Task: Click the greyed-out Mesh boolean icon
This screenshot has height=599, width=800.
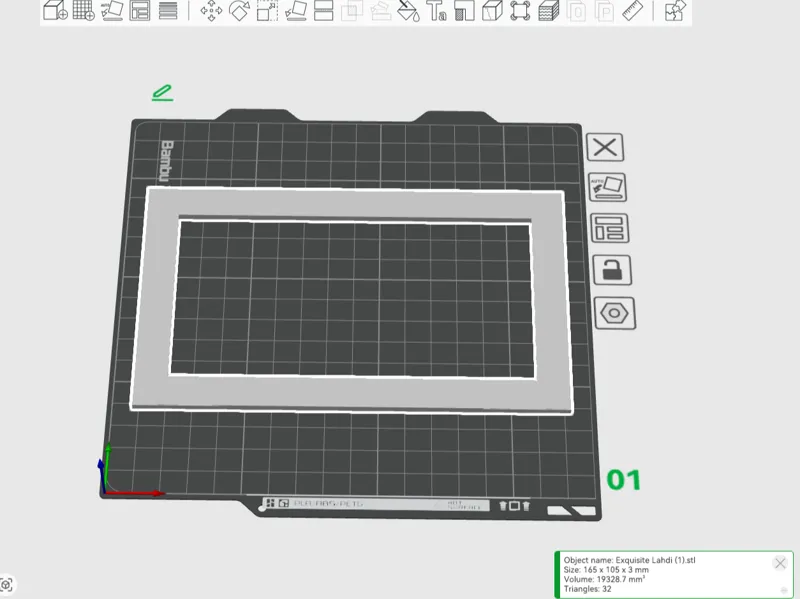Action: click(x=352, y=10)
